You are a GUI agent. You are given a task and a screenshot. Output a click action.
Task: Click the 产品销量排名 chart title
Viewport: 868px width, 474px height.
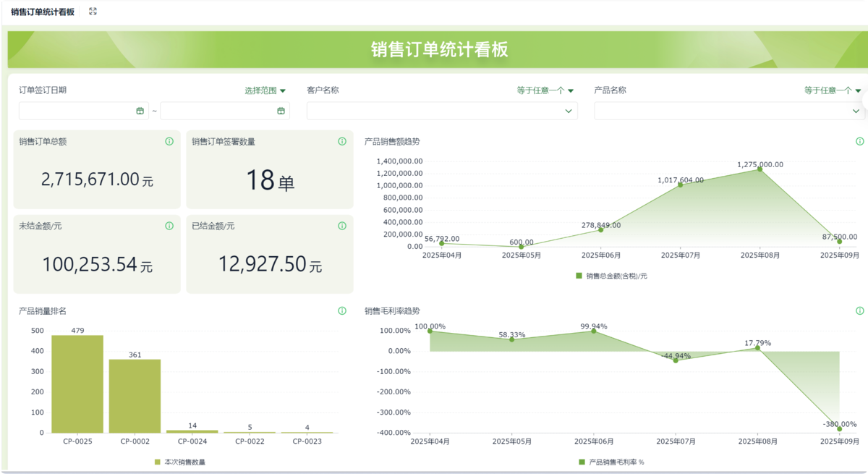tap(43, 311)
